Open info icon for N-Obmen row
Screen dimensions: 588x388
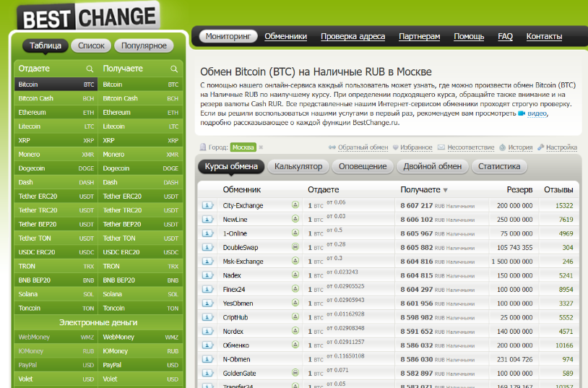point(208,359)
